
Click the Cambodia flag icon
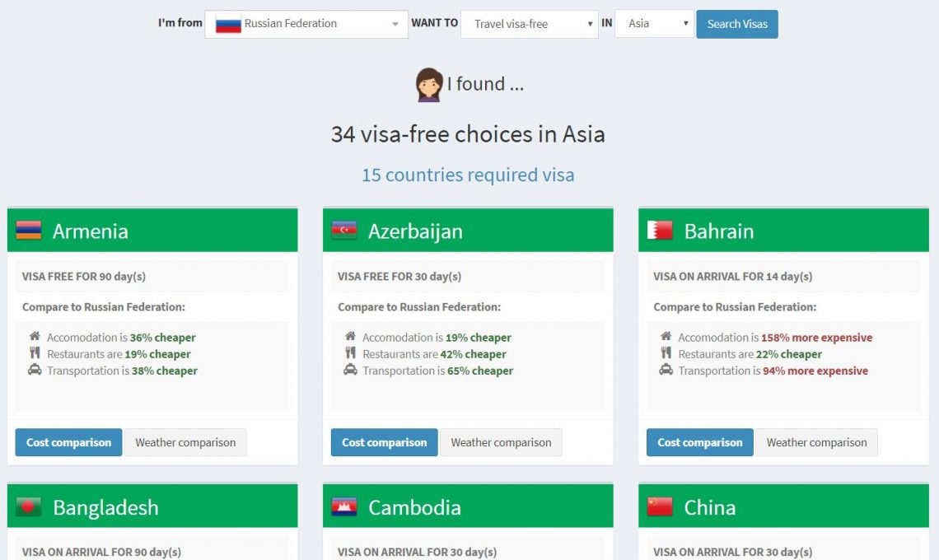tap(344, 506)
